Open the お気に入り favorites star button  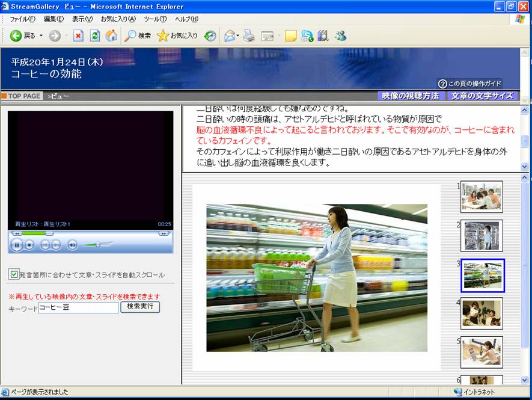coord(177,36)
